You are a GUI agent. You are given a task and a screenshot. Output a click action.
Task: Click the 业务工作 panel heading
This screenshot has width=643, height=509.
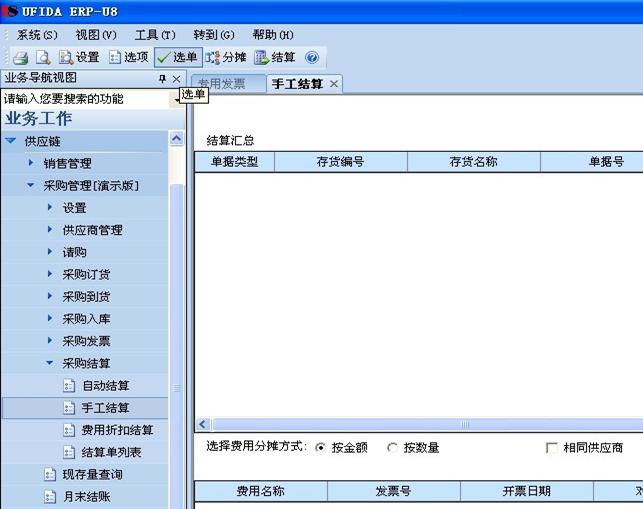tap(39, 119)
